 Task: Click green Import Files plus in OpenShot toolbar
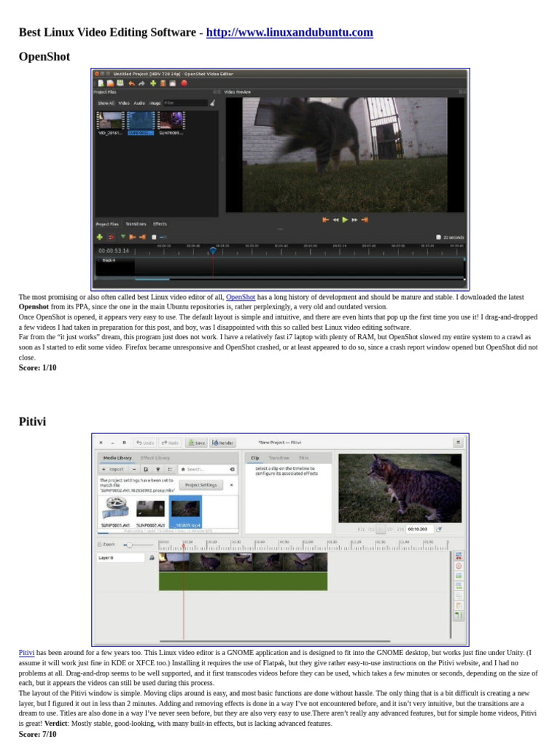tap(153, 83)
